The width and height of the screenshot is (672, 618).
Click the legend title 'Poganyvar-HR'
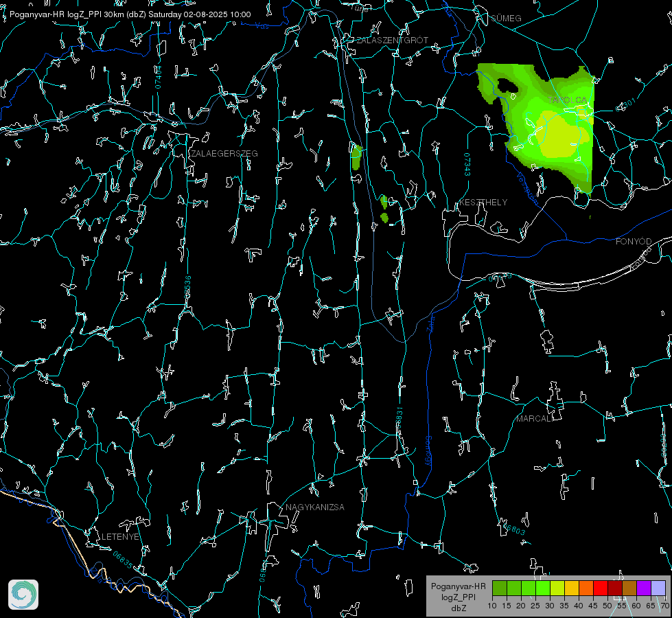(458, 586)
